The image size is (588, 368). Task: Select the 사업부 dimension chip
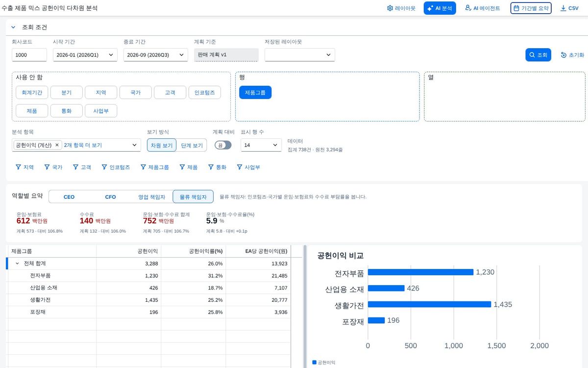click(101, 111)
